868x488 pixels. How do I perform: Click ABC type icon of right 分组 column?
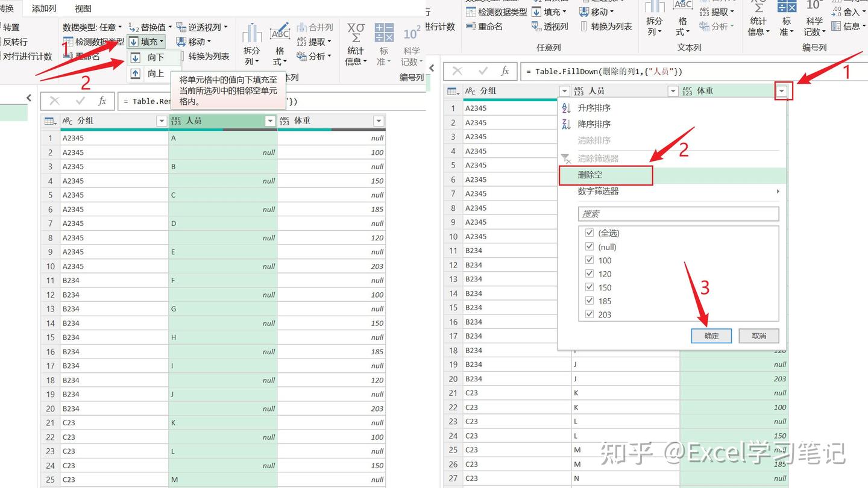click(x=470, y=91)
